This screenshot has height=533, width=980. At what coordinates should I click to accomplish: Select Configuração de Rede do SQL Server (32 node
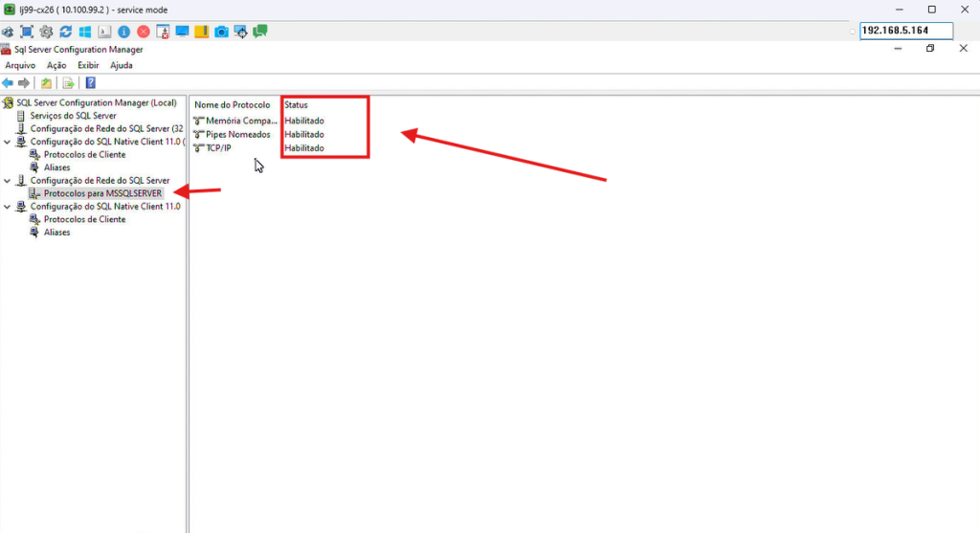[x=107, y=129]
